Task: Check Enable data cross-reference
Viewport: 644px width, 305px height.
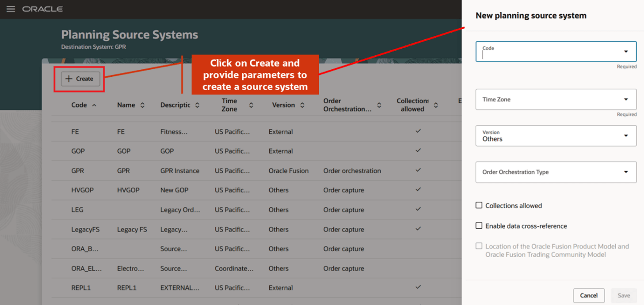Action: tap(479, 226)
